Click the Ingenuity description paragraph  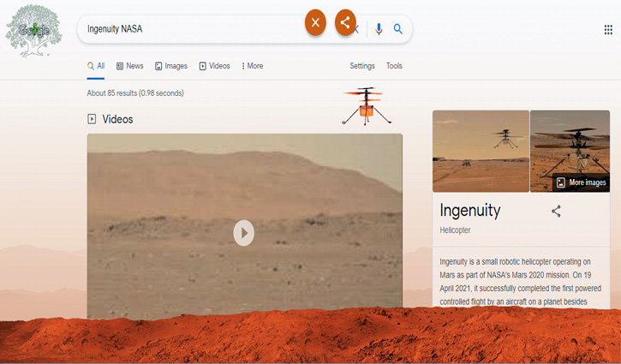pos(521,282)
